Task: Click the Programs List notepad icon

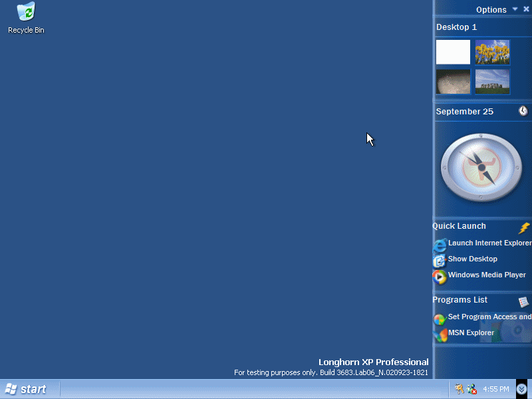Action: coord(523,302)
